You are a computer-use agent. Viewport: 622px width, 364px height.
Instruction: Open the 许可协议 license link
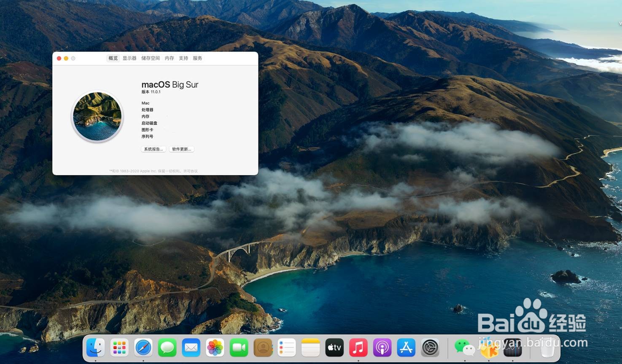tap(191, 171)
